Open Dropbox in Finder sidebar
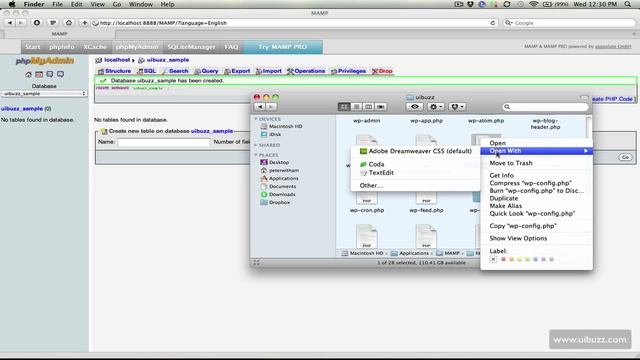640x360 pixels. pyautogui.click(x=276, y=202)
